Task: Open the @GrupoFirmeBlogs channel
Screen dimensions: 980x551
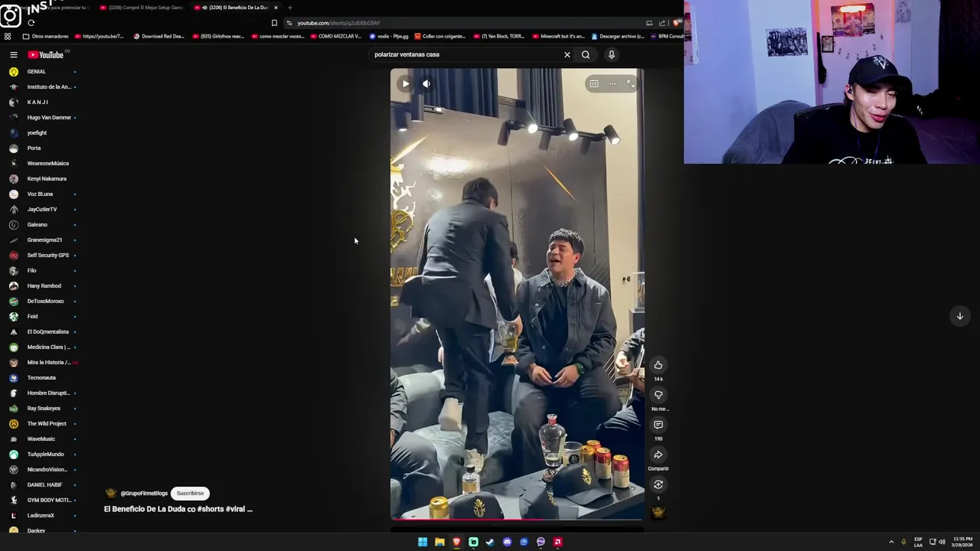Action: pos(143,494)
